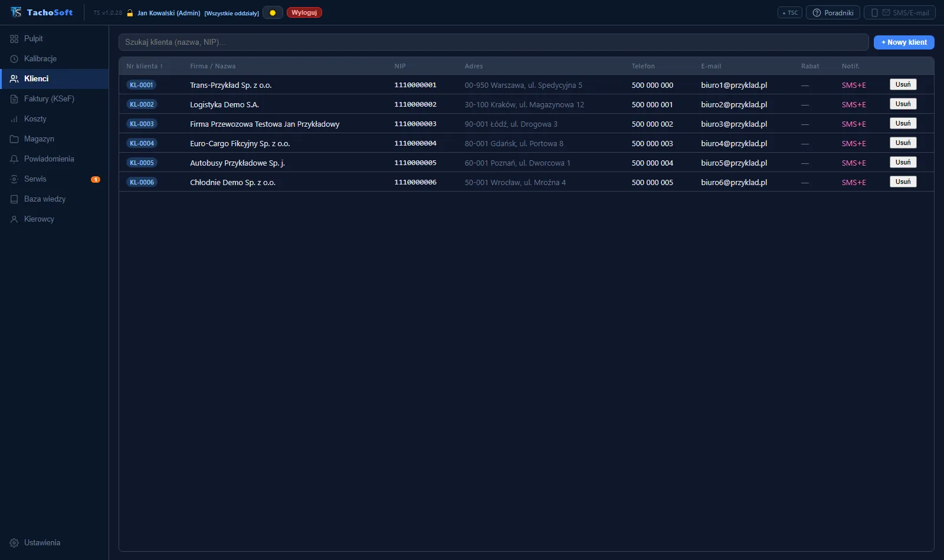This screenshot has height=560, width=944.
Task: Click the Wyloguj button
Action: click(304, 12)
